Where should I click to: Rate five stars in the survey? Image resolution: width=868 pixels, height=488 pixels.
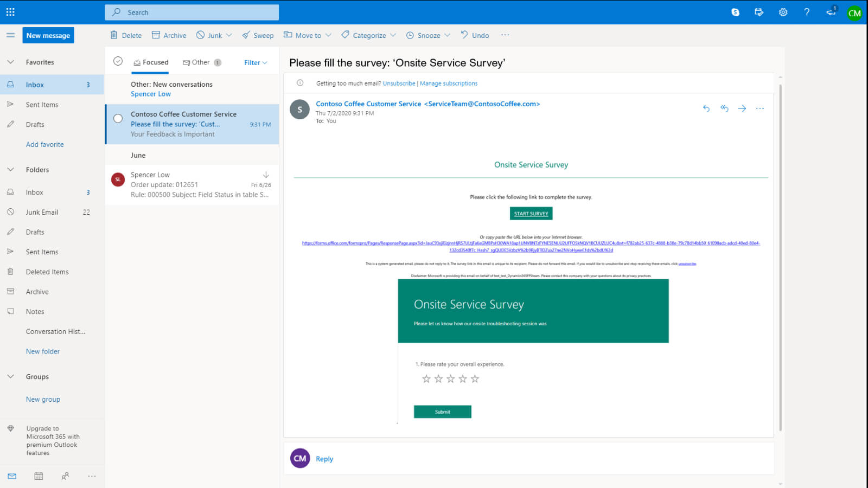tap(475, 379)
